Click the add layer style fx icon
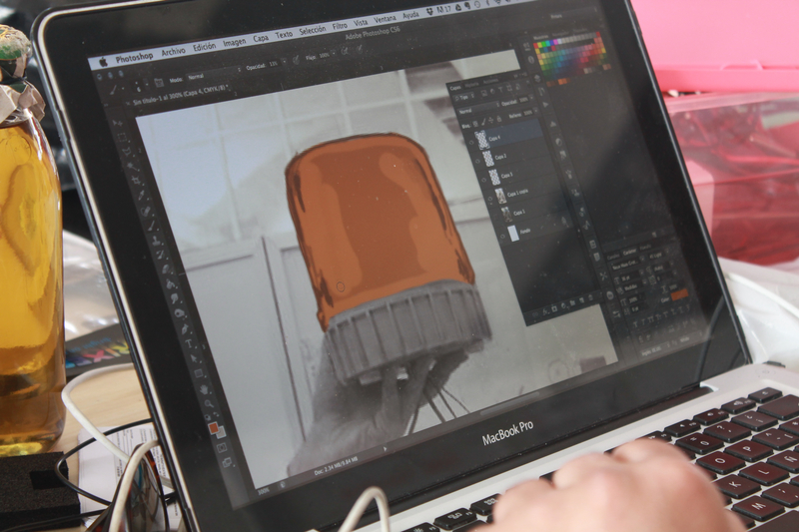 coord(545,311)
